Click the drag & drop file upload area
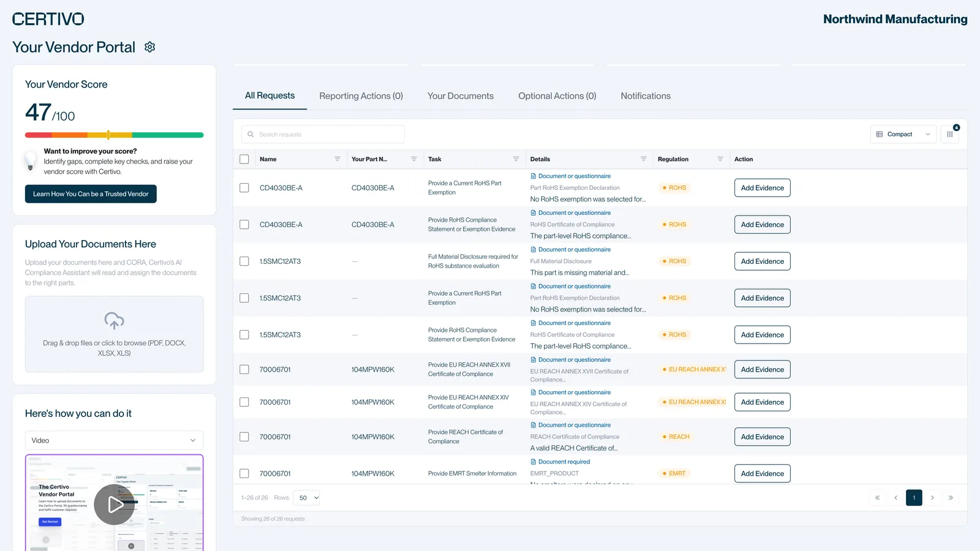Image resolution: width=980 pixels, height=551 pixels. point(115,334)
